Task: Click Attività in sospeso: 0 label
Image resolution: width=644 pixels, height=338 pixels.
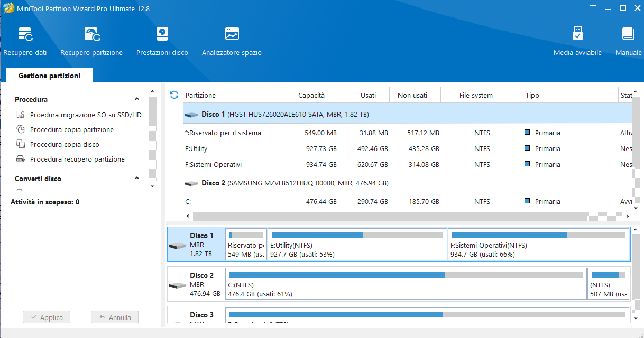Action: (x=45, y=202)
